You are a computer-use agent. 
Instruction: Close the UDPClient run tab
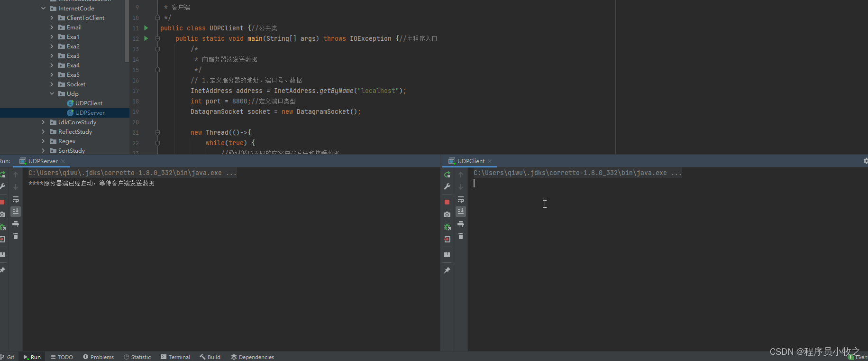coord(490,161)
